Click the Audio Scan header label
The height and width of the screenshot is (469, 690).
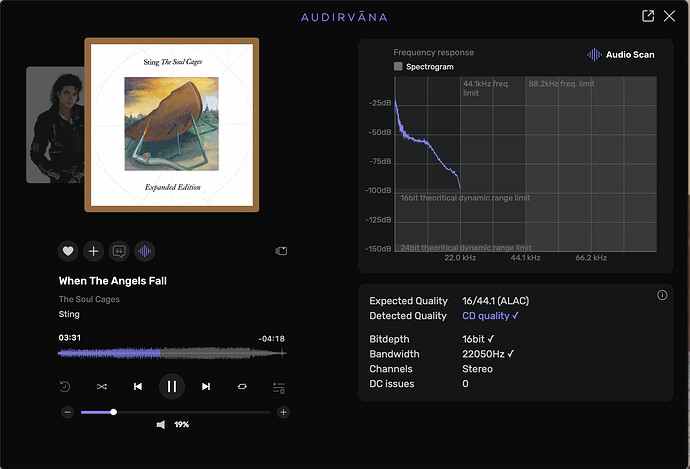[620, 55]
